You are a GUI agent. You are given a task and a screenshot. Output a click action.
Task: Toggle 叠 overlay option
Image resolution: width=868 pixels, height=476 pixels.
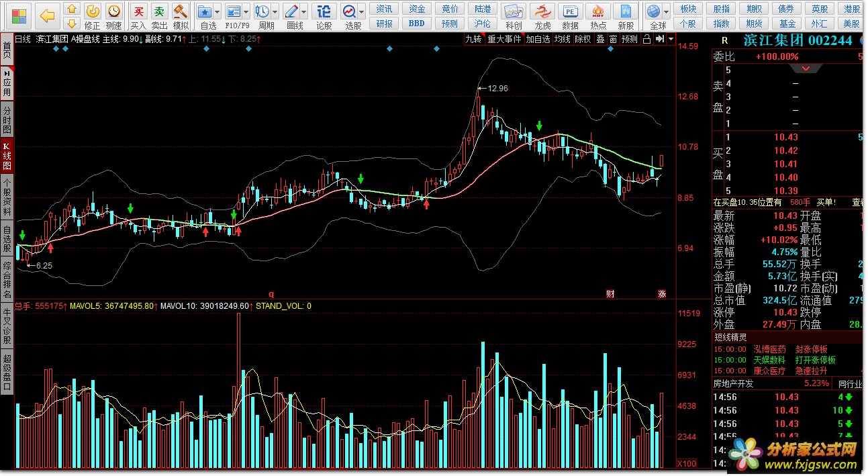coord(600,39)
